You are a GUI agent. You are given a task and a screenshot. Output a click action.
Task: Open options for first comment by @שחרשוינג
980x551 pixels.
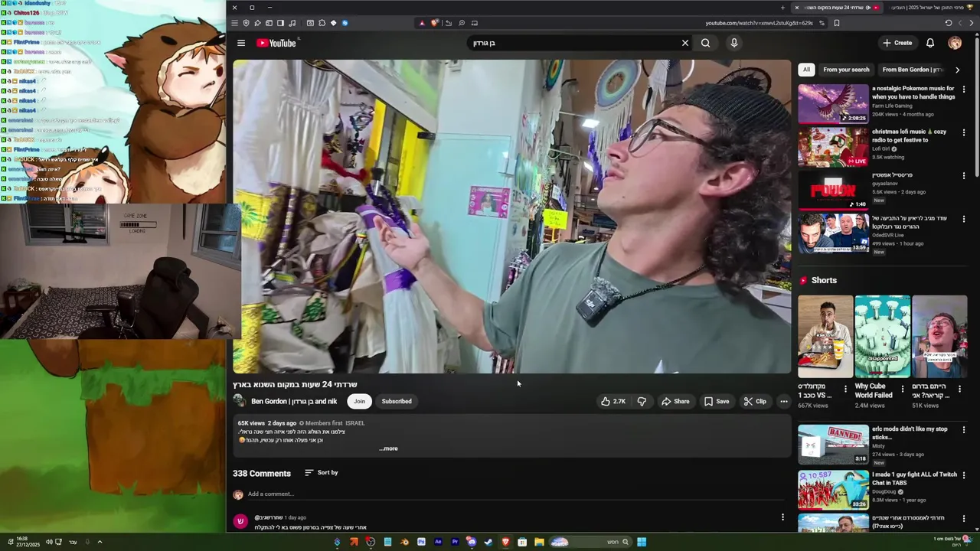[x=782, y=517]
